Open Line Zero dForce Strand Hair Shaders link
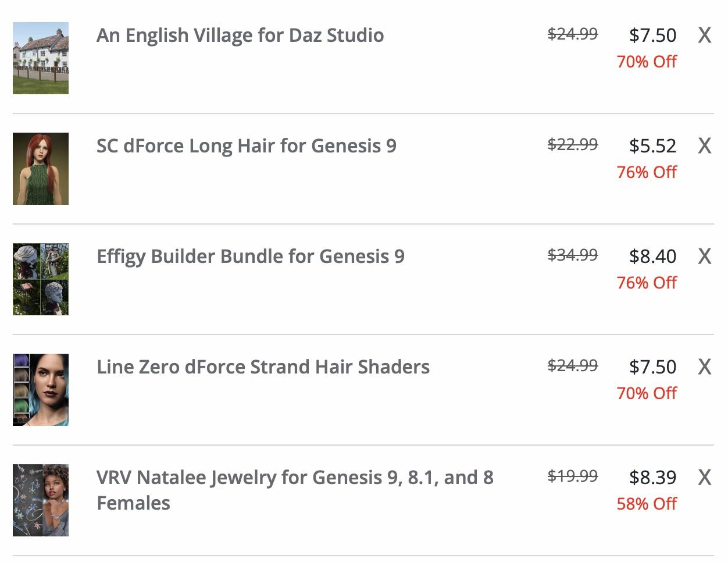This screenshot has width=728, height=562. 263,367
